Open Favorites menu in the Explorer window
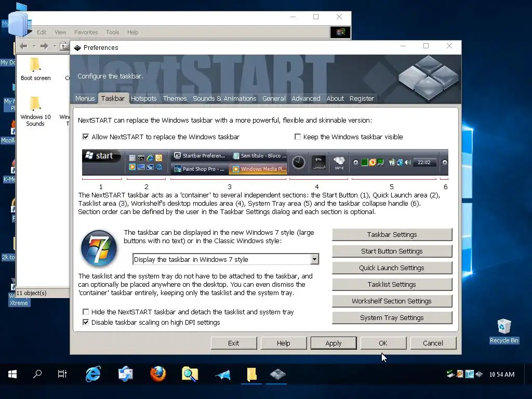The width and height of the screenshot is (532, 399). pos(86,32)
